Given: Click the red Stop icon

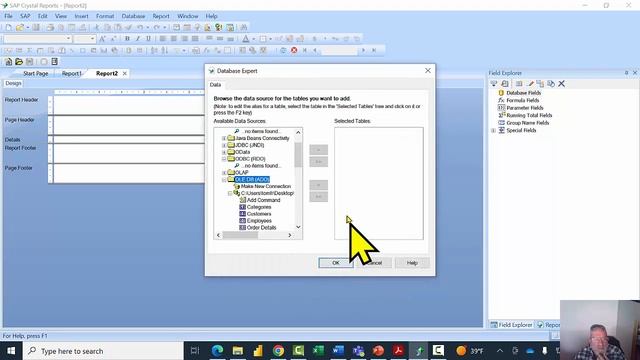Looking at the screenshot, I should pos(294,50).
